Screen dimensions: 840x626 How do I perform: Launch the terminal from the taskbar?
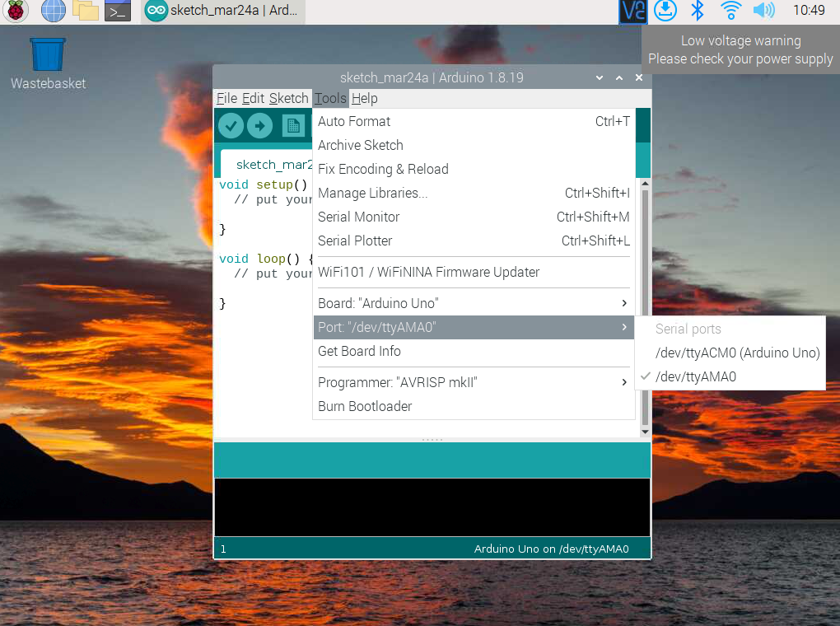[x=118, y=11]
